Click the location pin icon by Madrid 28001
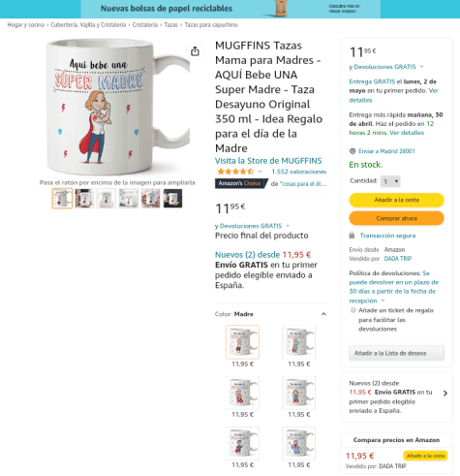The height and width of the screenshot is (476, 460). pyautogui.click(x=353, y=151)
